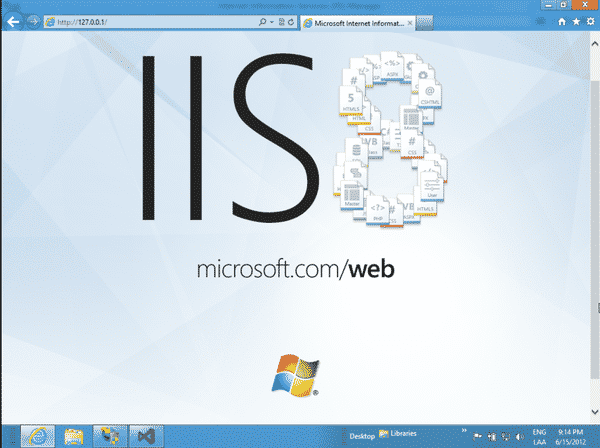Viewport: 600px width, 448px height.
Task: Close the Microsoft Internet Information tab
Action: [410, 23]
